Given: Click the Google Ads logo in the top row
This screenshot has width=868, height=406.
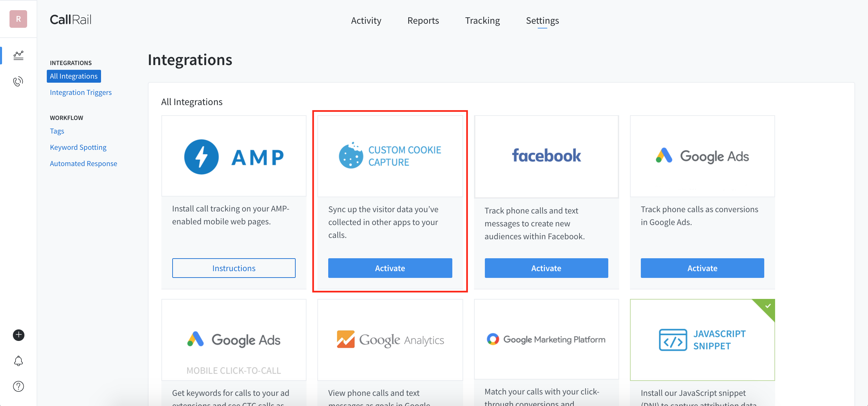Looking at the screenshot, I should click(x=702, y=156).
